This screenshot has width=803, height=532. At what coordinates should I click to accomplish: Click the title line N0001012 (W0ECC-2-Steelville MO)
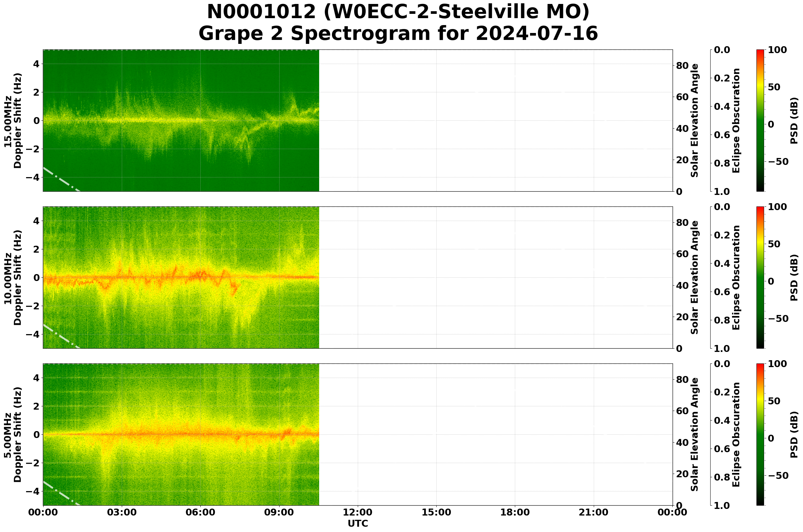coord(398,12)
